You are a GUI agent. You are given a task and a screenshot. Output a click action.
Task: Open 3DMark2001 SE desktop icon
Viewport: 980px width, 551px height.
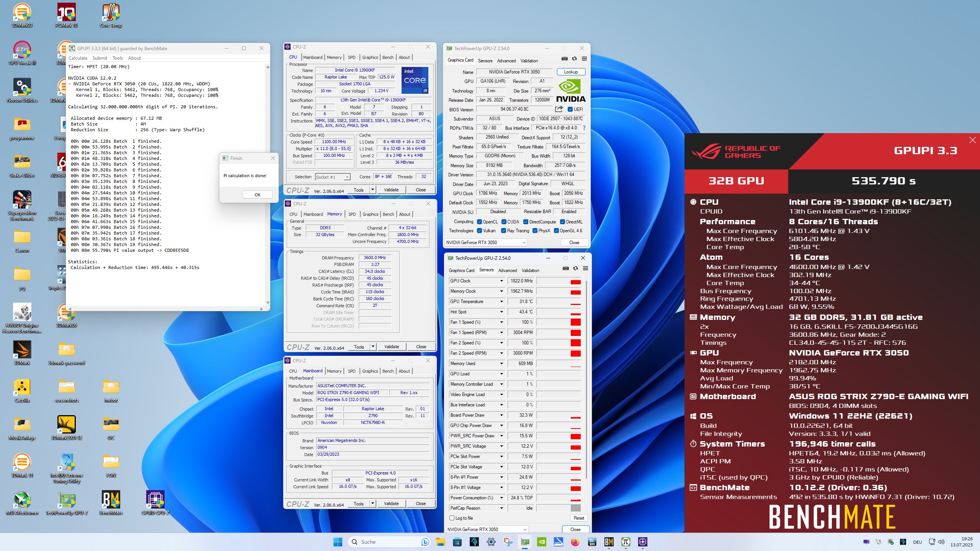point(66,428)
